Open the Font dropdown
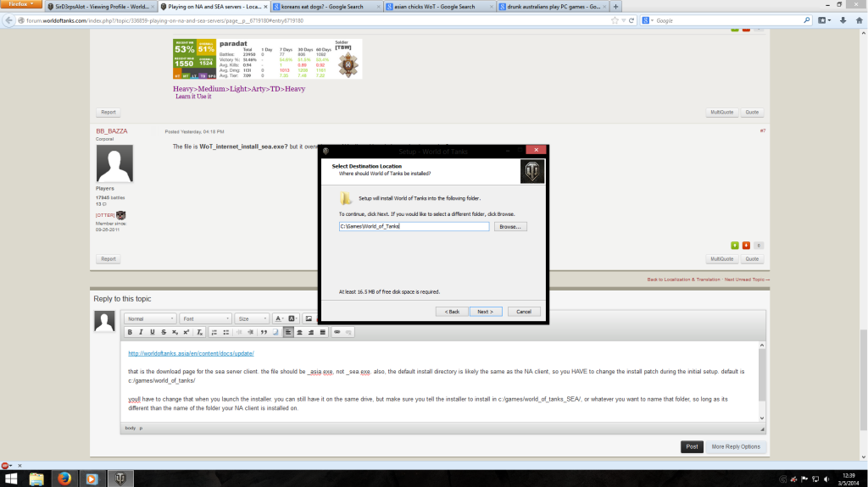The width and height of the screenshot is (868, 487). [x=205, y=318]
